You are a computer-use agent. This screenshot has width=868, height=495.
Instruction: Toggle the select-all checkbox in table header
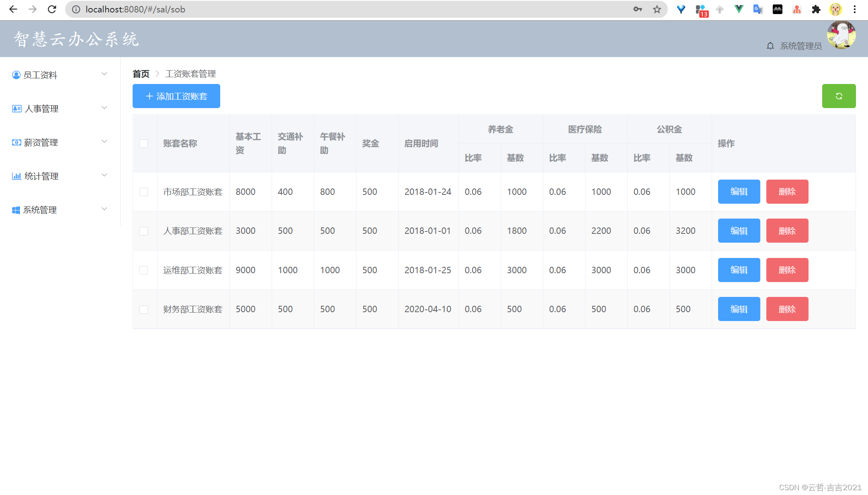coord(143,143)
